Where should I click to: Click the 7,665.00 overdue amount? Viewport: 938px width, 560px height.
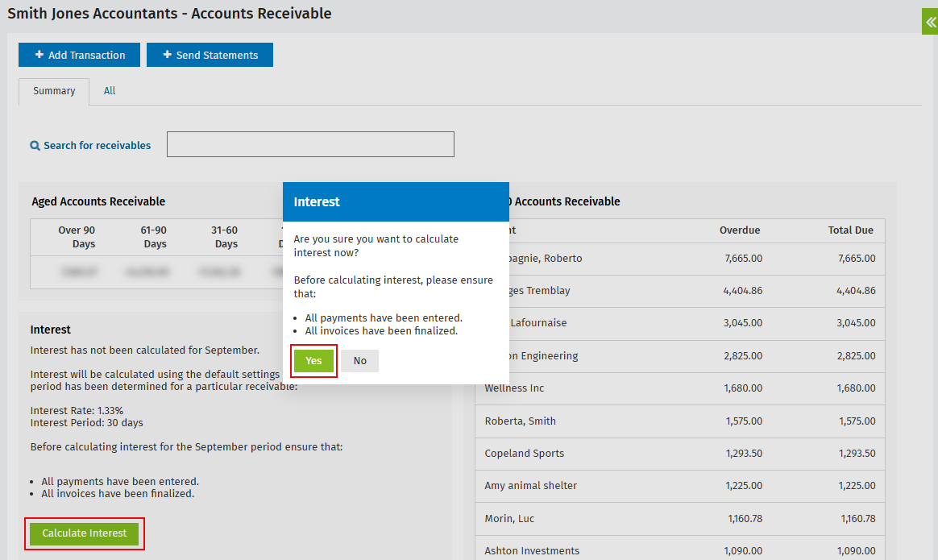pos(744,259)
